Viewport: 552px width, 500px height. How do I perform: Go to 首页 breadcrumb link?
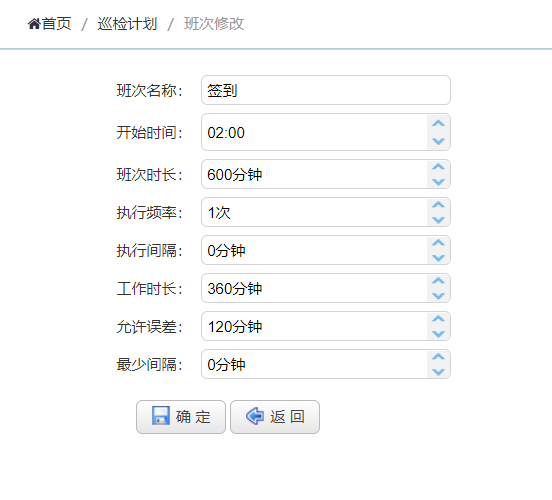pyautogui.click(x=57, y=24)
